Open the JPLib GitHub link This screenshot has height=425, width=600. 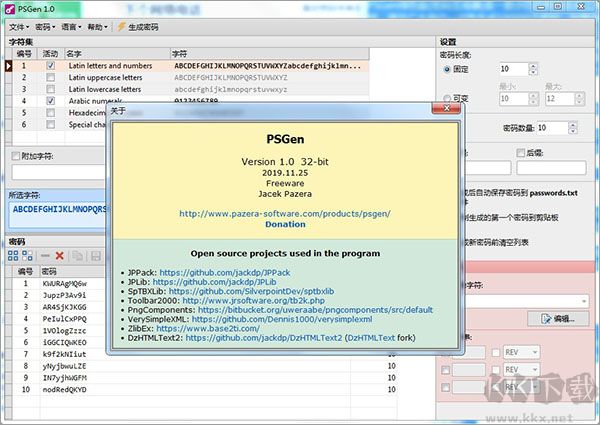(x=214, y=282)
